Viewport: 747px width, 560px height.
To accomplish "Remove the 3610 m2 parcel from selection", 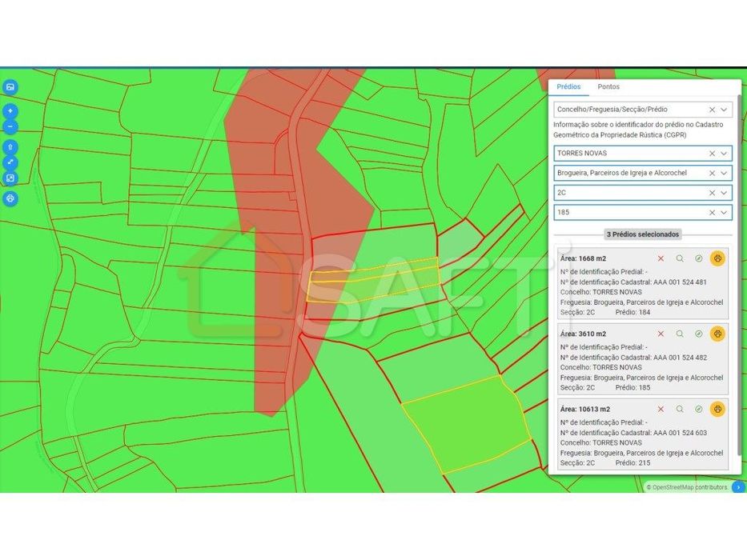I will [x=661, y=334].
